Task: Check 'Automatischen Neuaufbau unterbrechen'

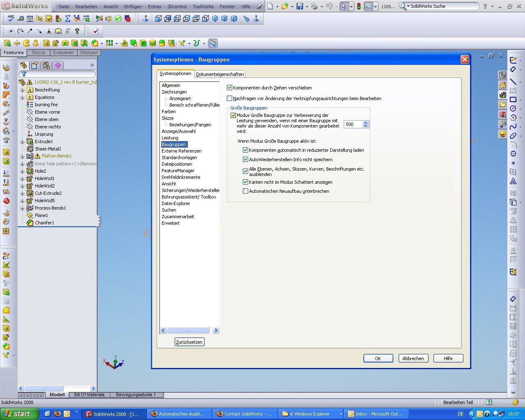Action: [x=245, y=191]
